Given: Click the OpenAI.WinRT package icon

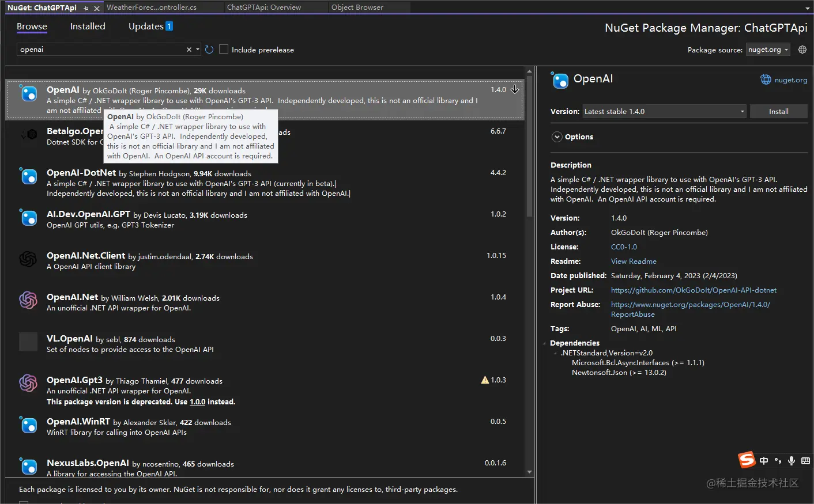Looking at the screenshot, I should pyautogui.click(x=28, y=425).
